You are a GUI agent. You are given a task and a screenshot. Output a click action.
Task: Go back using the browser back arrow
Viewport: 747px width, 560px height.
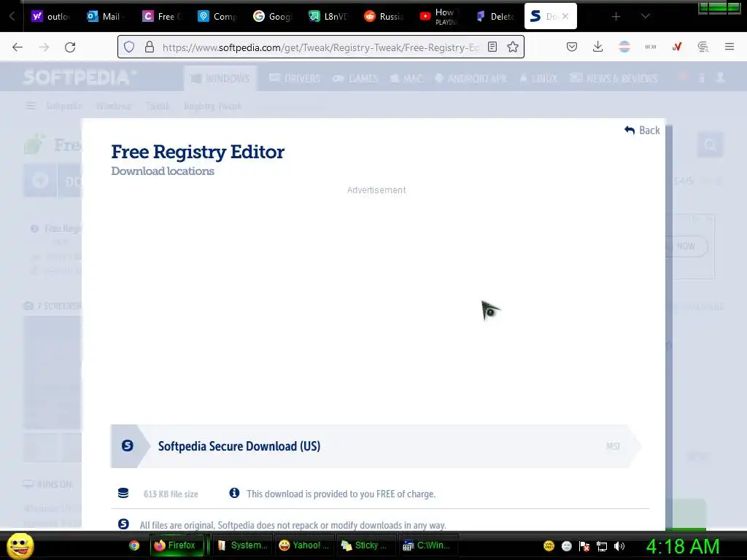pyautogui.click(x=18, y=47)
